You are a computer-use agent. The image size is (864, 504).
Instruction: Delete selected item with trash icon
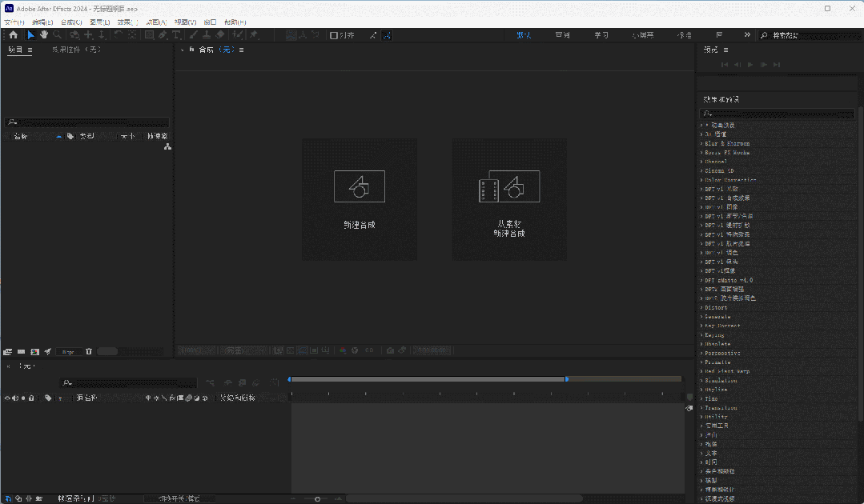(89, 351)
